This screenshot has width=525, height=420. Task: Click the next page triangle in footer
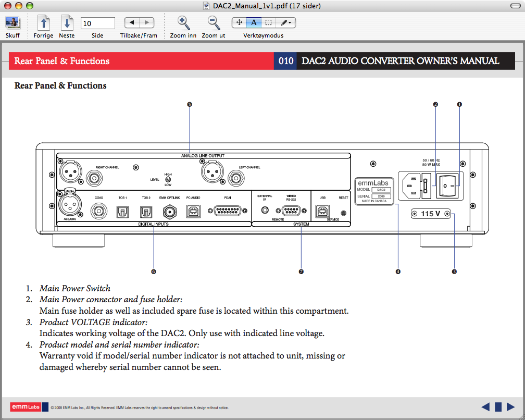[510, 406]
